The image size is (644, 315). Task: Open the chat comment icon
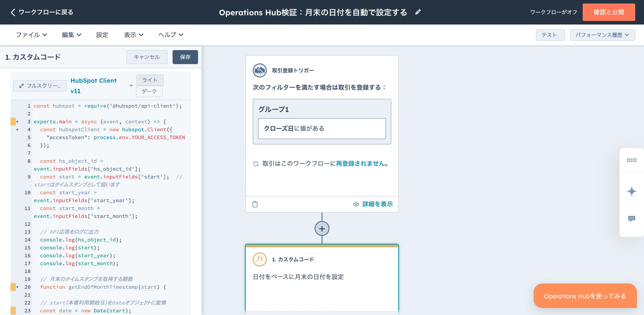pyautogui.click(x=631, y=219)
